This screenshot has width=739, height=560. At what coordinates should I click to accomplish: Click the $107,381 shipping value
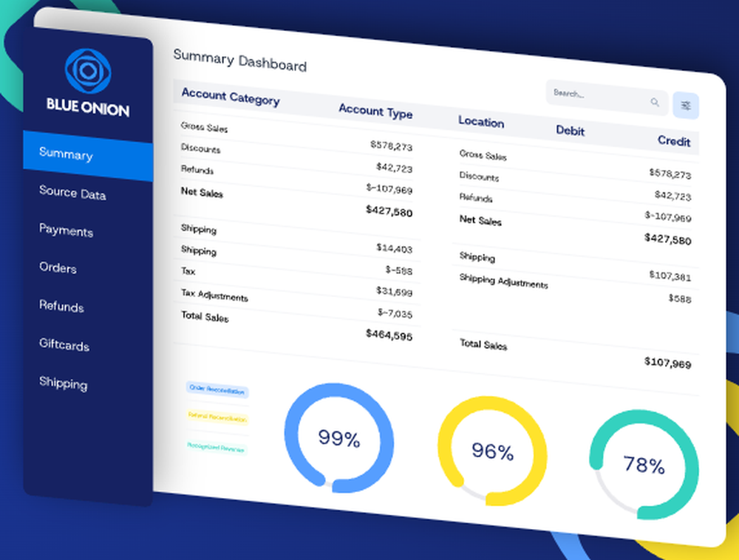[x=670, y=276]
